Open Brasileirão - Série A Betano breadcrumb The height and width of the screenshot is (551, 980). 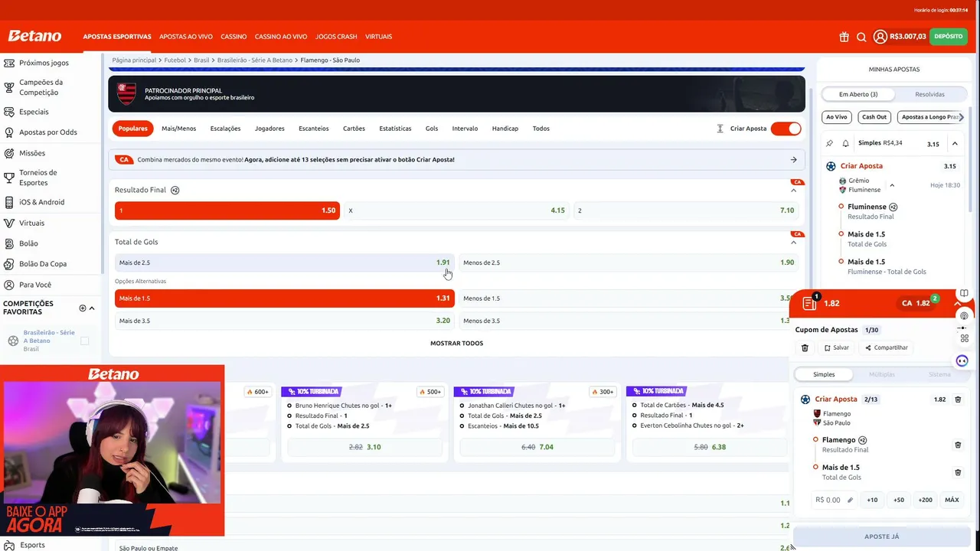255,60
